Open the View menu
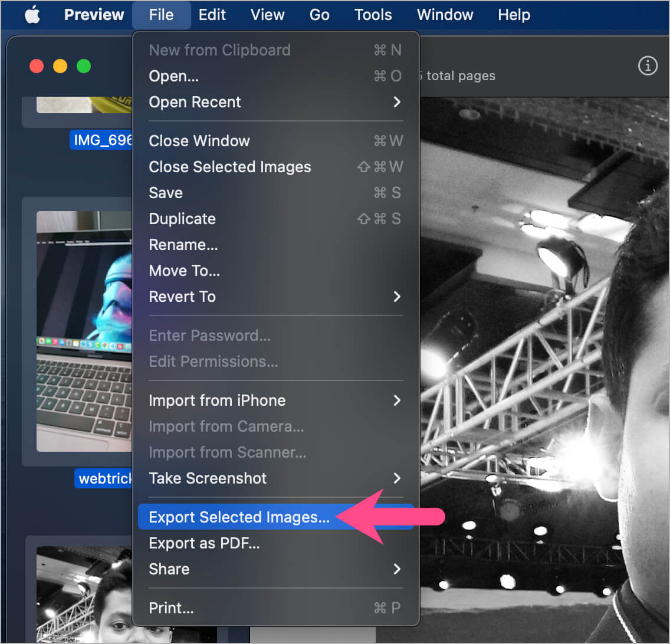 coord(268,15)
